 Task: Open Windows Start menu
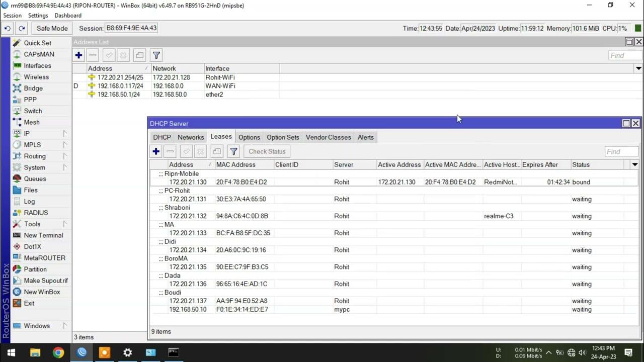click(12, 352)
